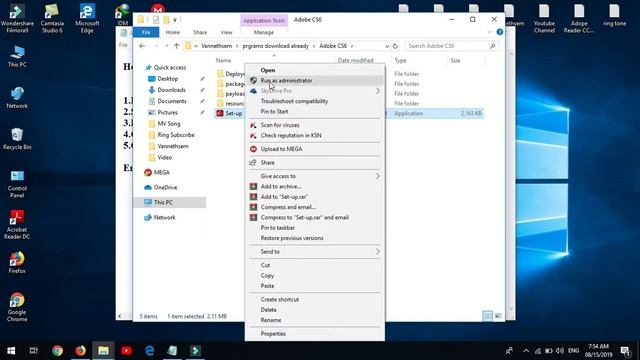
Task: Open the Recycle Bin
Action: [17, 139]
